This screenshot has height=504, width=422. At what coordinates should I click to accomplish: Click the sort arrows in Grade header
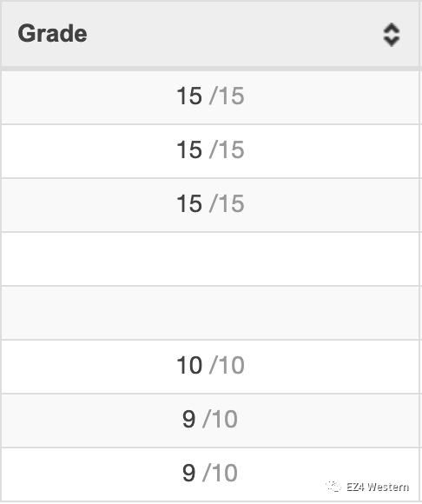tap(392, 35)
